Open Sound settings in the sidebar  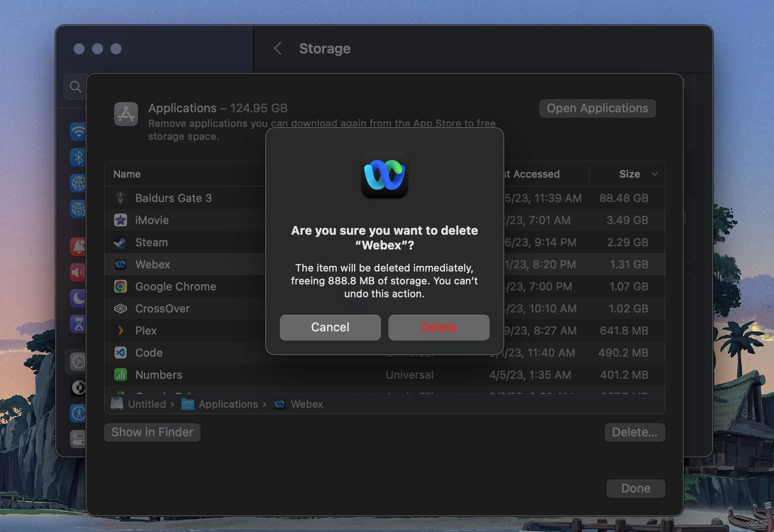pos(78,272)
